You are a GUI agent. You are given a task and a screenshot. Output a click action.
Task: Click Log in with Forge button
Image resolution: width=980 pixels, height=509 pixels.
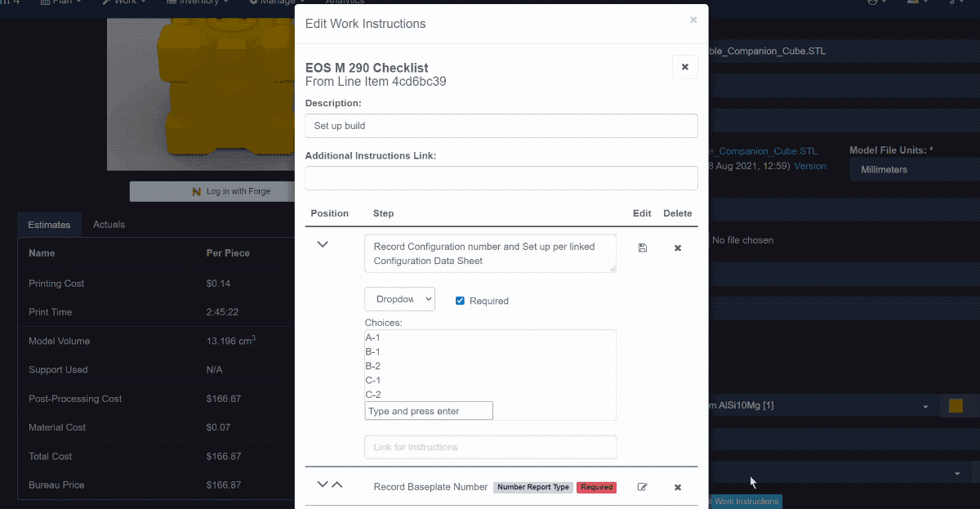click(x=212, y=191)
